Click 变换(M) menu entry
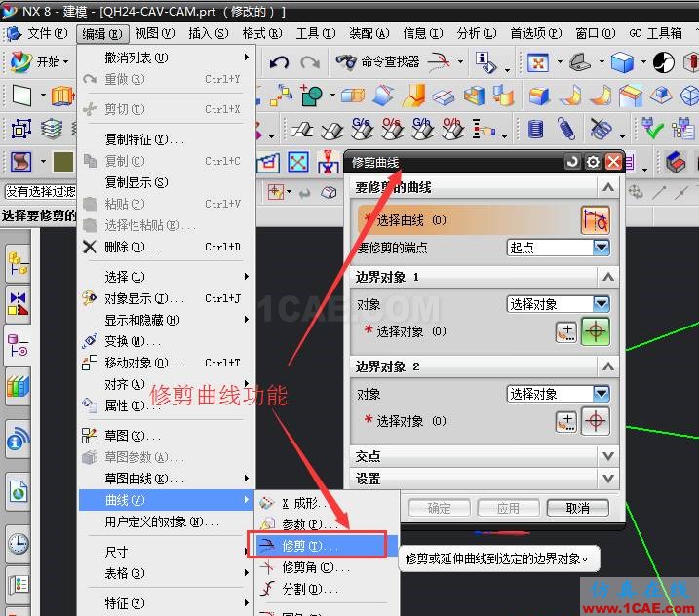This screenshot has width=699, height=616. 166,341
